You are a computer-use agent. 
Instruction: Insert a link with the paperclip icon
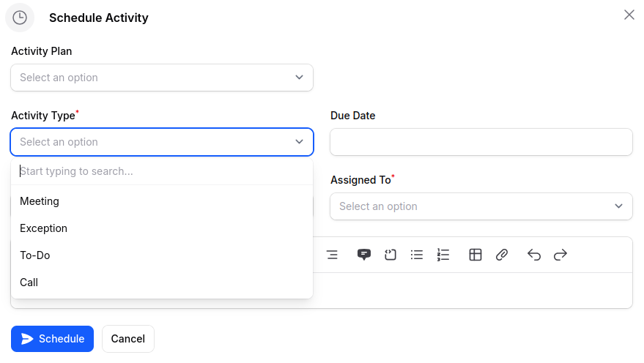(x=501, y=255)
